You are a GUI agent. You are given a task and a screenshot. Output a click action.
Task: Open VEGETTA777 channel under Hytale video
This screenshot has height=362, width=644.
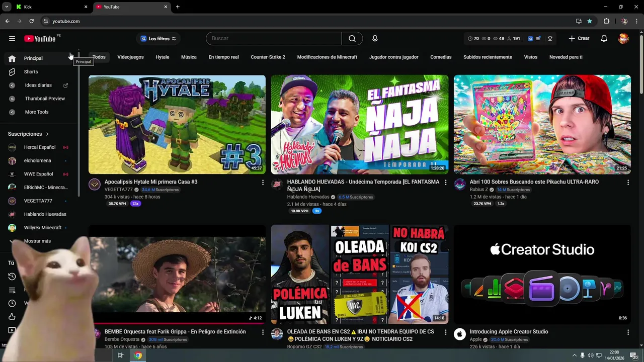coord(118,190)
